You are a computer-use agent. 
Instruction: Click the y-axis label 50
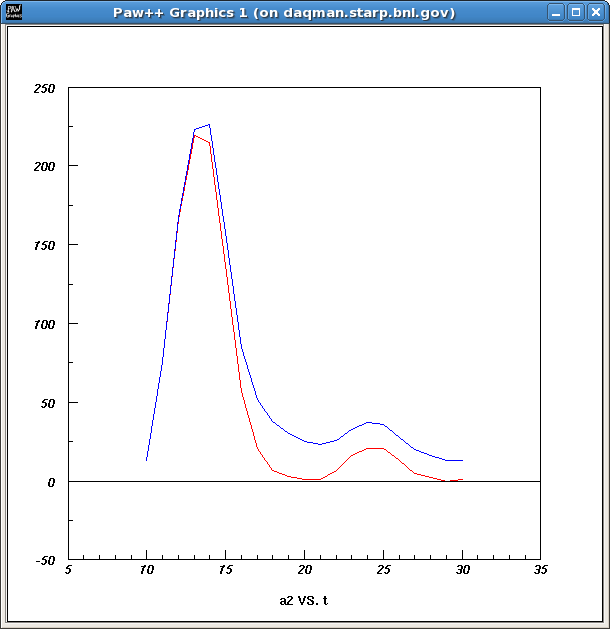[47, 404]
